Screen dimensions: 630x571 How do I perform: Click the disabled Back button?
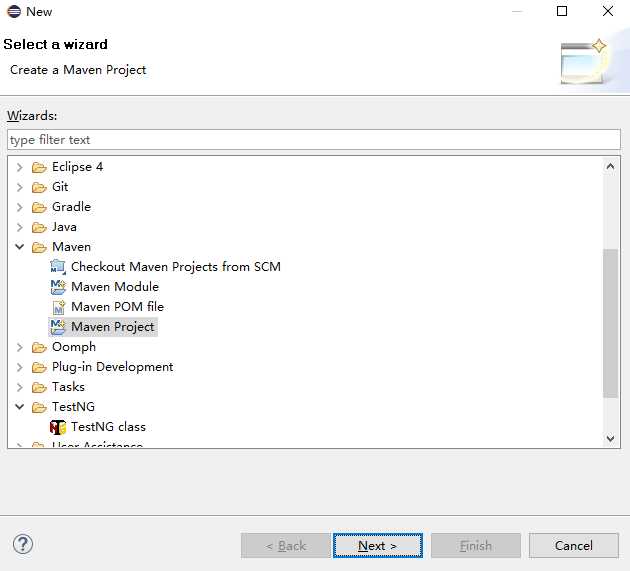point(286,546)
